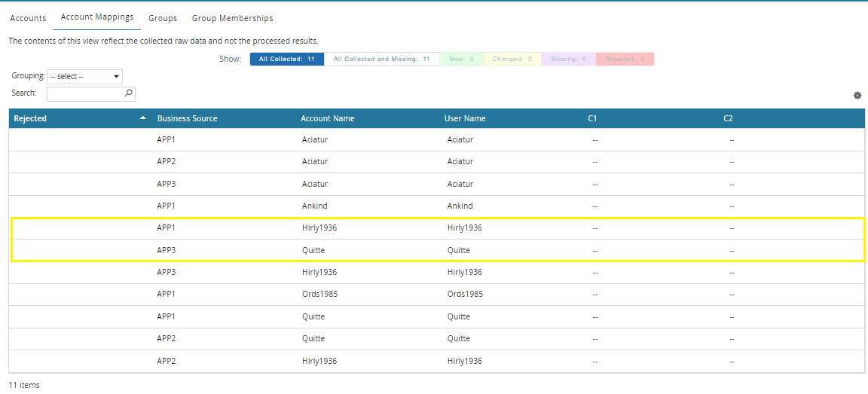Open the Groups tab
868x394 pixels.
point(163,18)
